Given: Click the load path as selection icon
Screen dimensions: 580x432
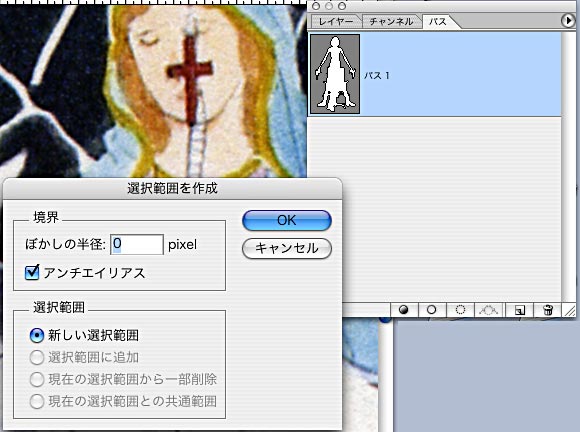Looking at the screenshot, I should pos(460,310).
